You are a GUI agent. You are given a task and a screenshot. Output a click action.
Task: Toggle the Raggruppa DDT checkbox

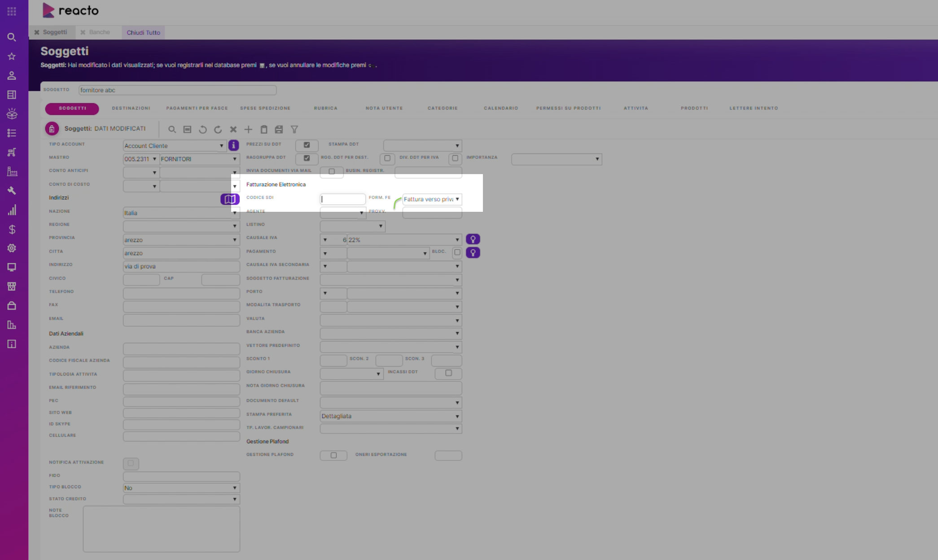coord(307,158)
